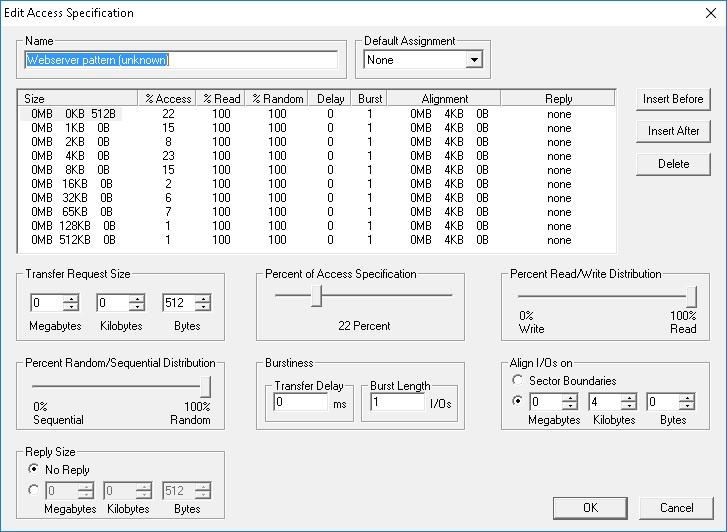
Task: Increase Align I/Os Kilobytes value
Action: click(x=629, y=397)
